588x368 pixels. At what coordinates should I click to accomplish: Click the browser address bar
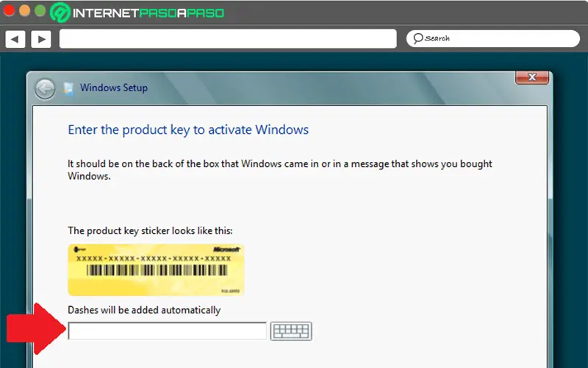click(x=228, y=39)
